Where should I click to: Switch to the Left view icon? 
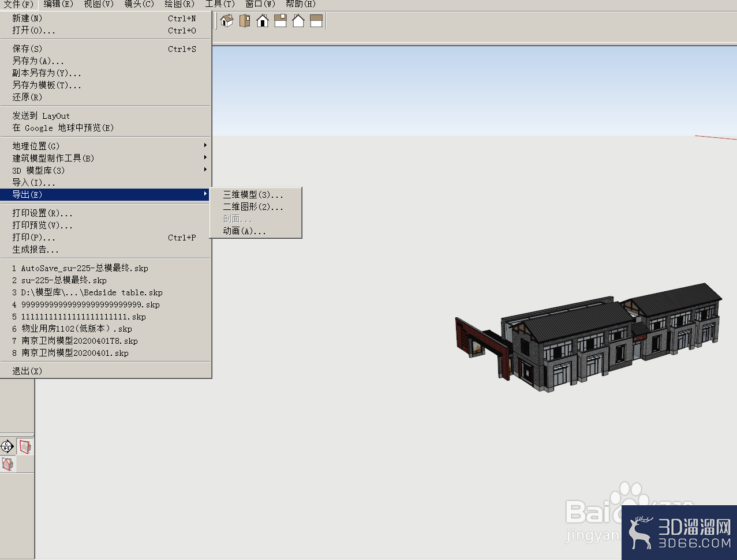coord(316,21)
